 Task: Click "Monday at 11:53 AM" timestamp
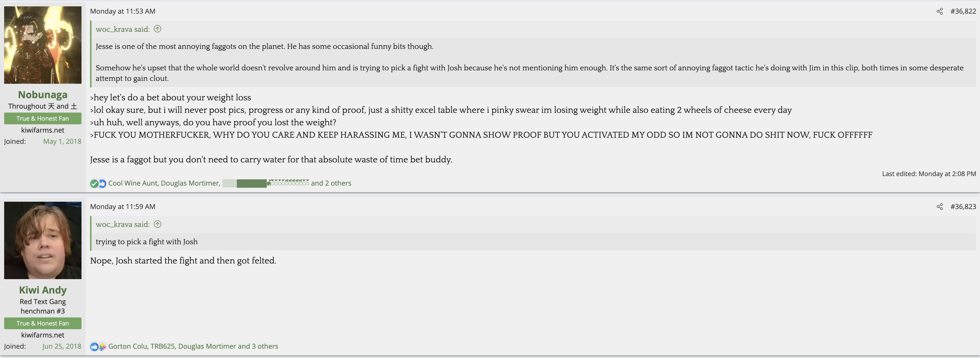click(122, 11)
